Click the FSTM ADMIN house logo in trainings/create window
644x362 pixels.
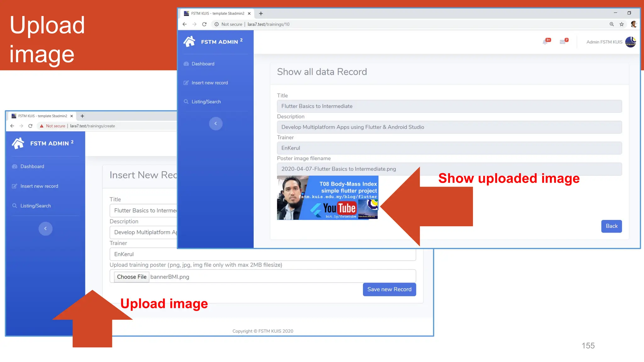click(18, 143)
